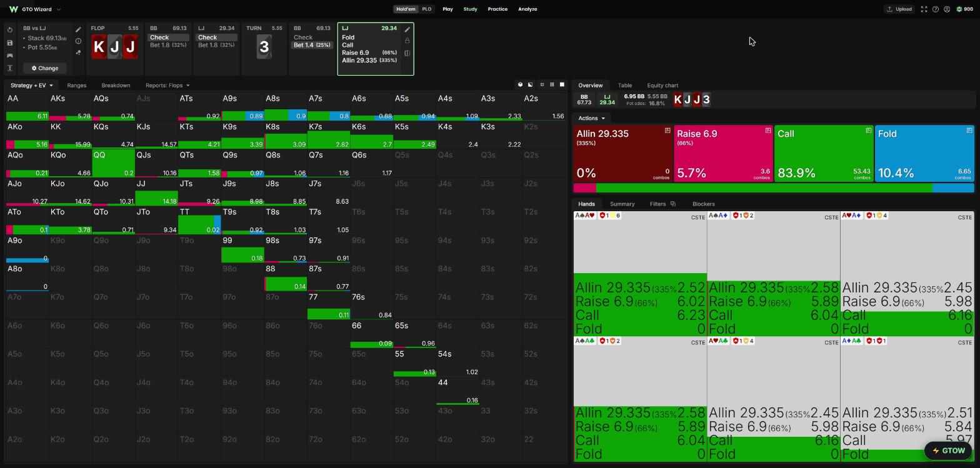Click the GTOW button

point(949,451)
